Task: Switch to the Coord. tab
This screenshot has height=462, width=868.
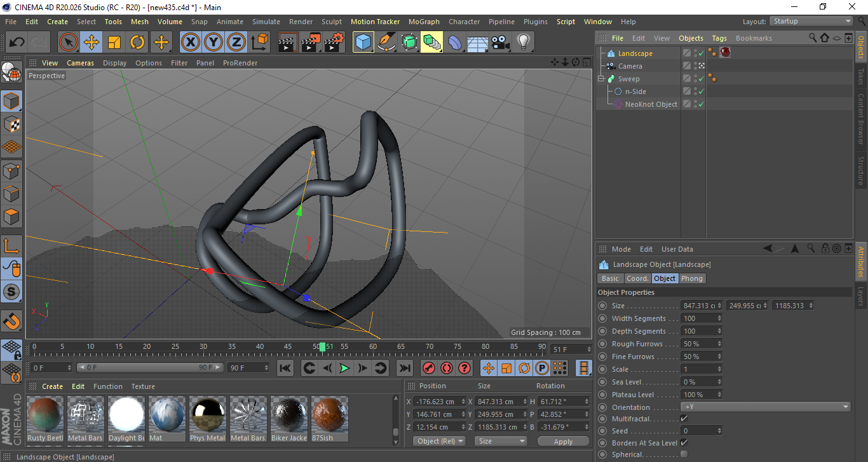Action: [x=637, y=278]
